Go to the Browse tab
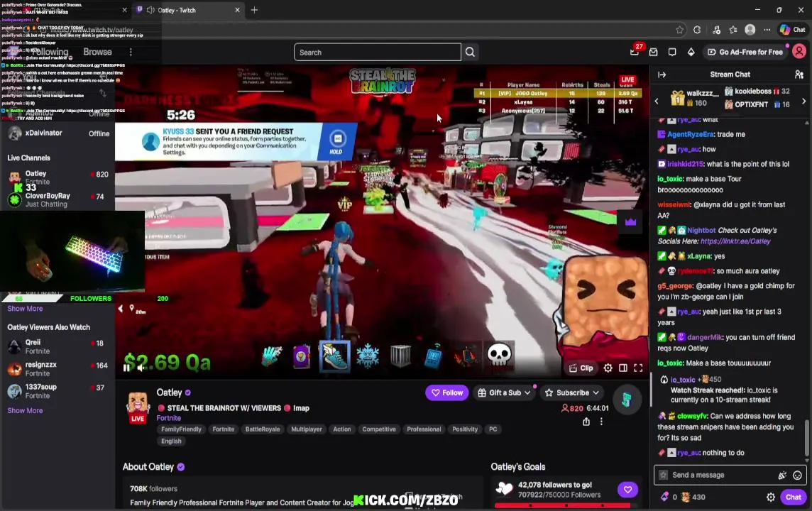 pos(97,52)
